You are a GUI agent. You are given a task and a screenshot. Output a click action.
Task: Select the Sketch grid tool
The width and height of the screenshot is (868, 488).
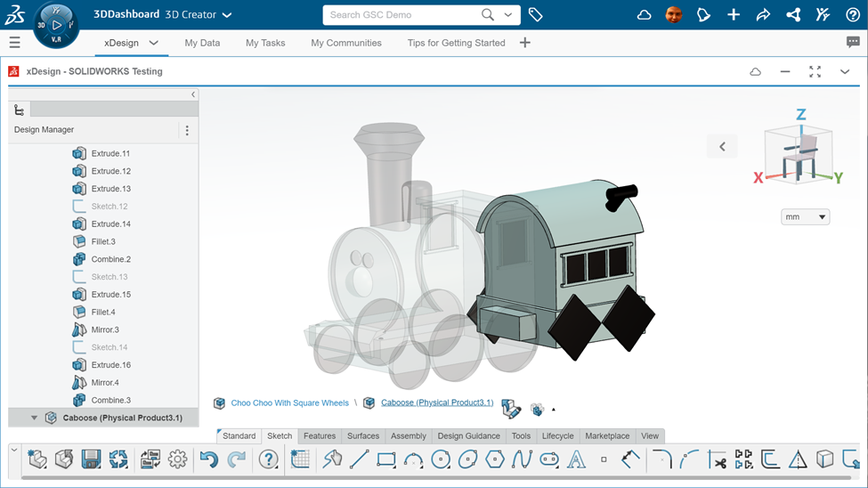click(x=300, y=460)
